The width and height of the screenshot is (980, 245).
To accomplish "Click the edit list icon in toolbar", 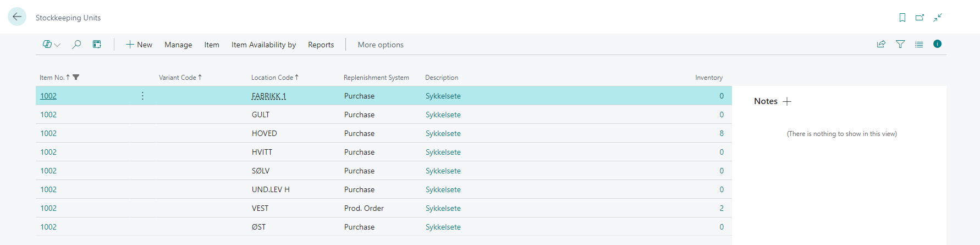I will click(x=97, y=45).
